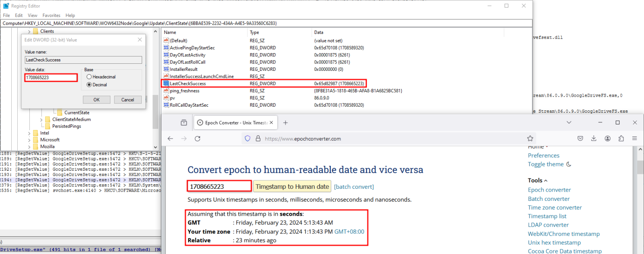Open the Favorites menu in Registry Editor

(x=52, y=15)
